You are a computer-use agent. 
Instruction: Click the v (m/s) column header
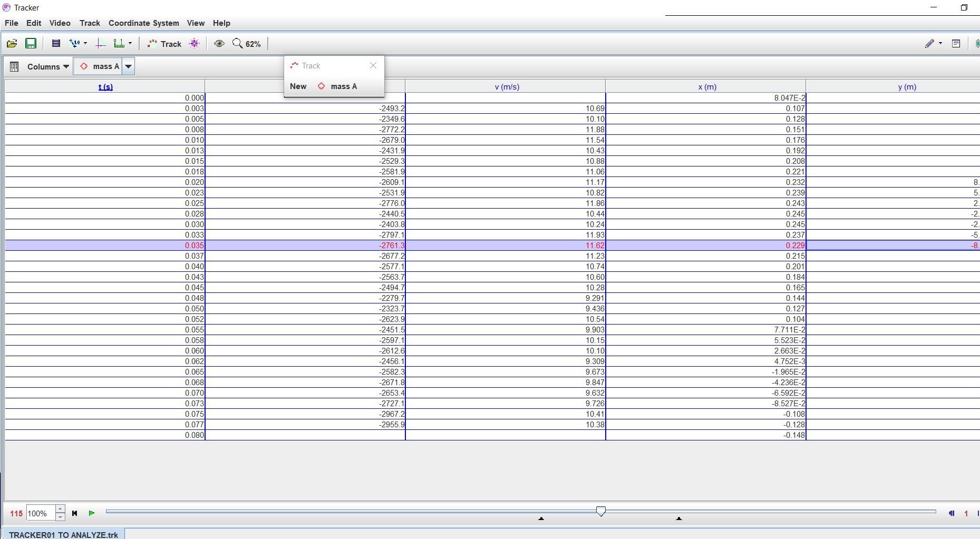[x=507, y=87]
